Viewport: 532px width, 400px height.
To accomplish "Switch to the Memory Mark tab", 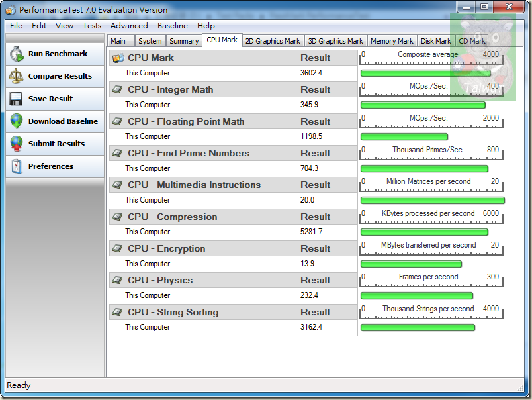I will point(392,41).
